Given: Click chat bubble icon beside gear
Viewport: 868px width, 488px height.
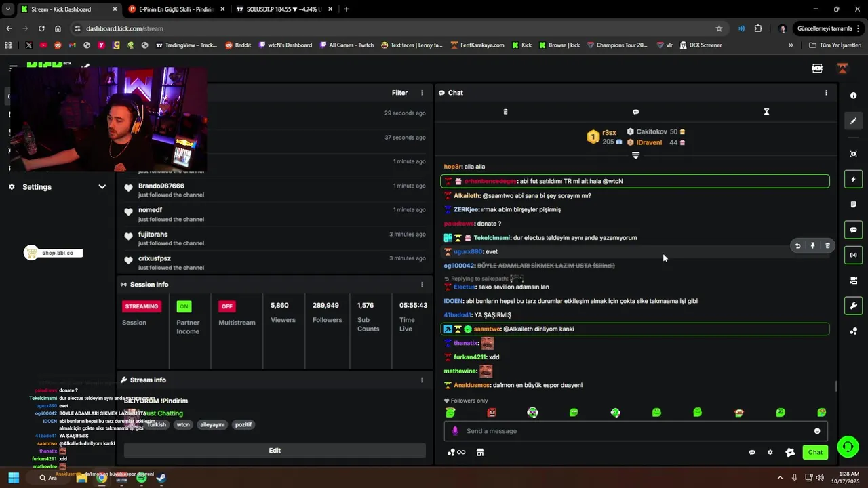Looking at the screenshot, I should click(752, 452).
